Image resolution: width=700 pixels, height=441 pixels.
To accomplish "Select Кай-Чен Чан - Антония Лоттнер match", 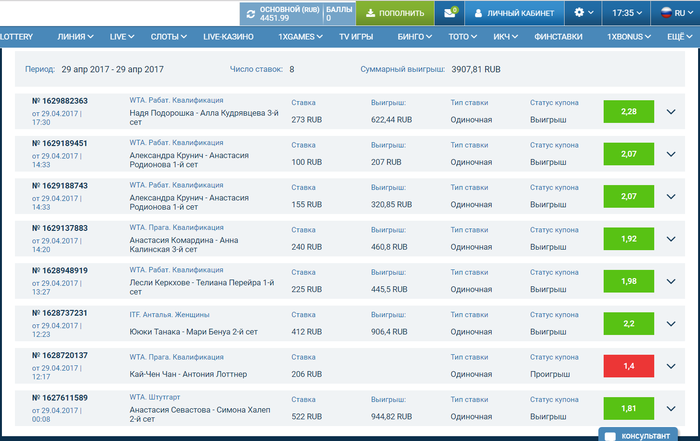I will [x=188, y=374].
